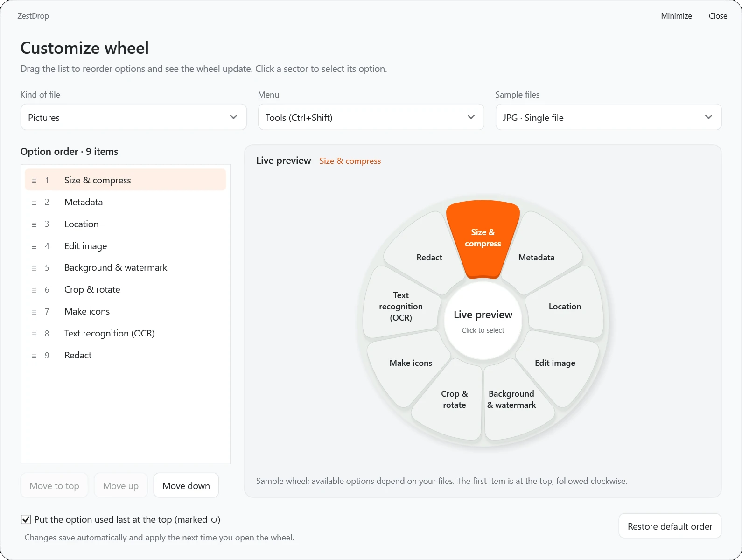The image size is (742, 560).
Task: Select Crop & rotate in option list
Action: coord(125,289)
